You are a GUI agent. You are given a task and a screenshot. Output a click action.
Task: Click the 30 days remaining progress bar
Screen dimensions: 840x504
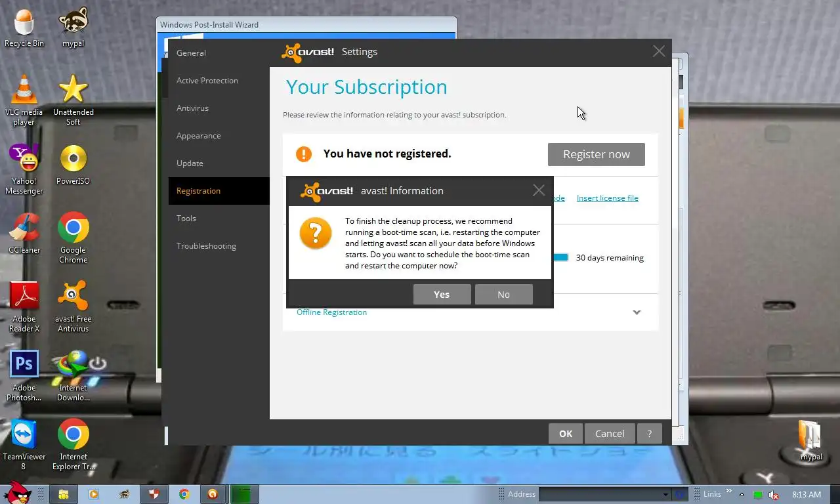(x=561, y=257)
